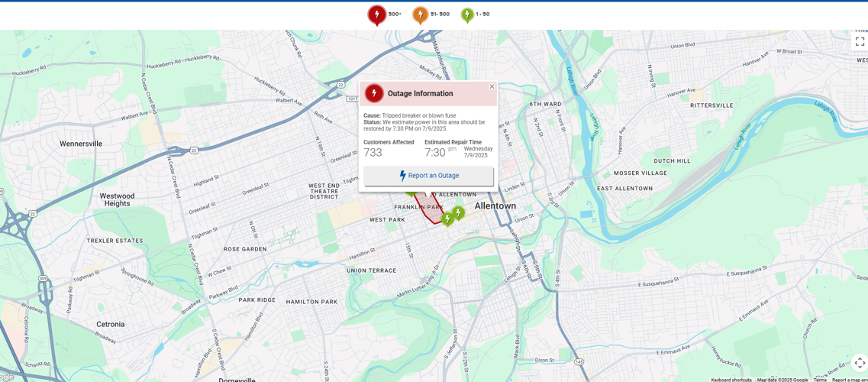The image size is (868, 382).
Task: Open the map Terms link
Action: click(820, 380)
